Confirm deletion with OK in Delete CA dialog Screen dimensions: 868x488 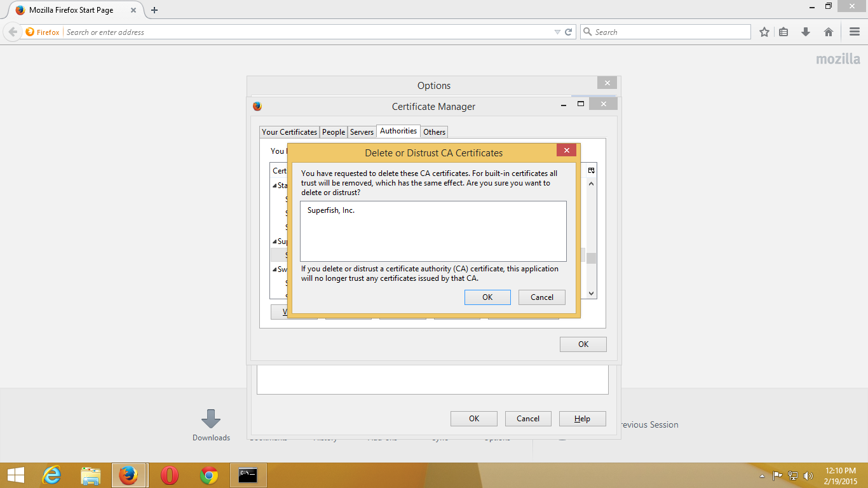point(487,297)
